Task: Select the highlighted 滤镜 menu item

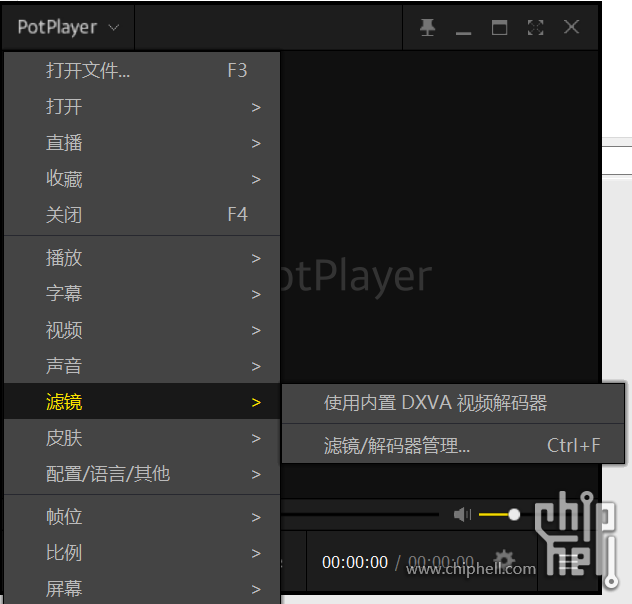Action: (142, 402)
